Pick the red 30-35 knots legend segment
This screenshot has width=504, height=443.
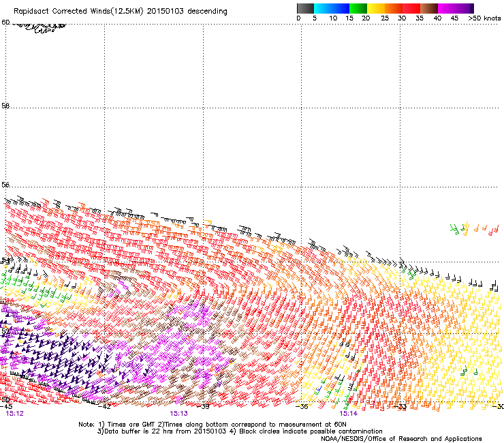411,8
